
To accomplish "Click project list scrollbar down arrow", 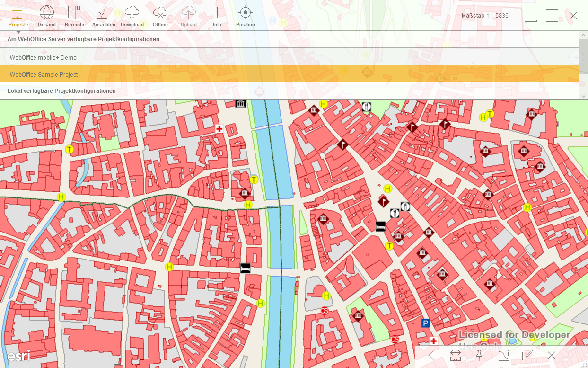I will tap(584, 96).
